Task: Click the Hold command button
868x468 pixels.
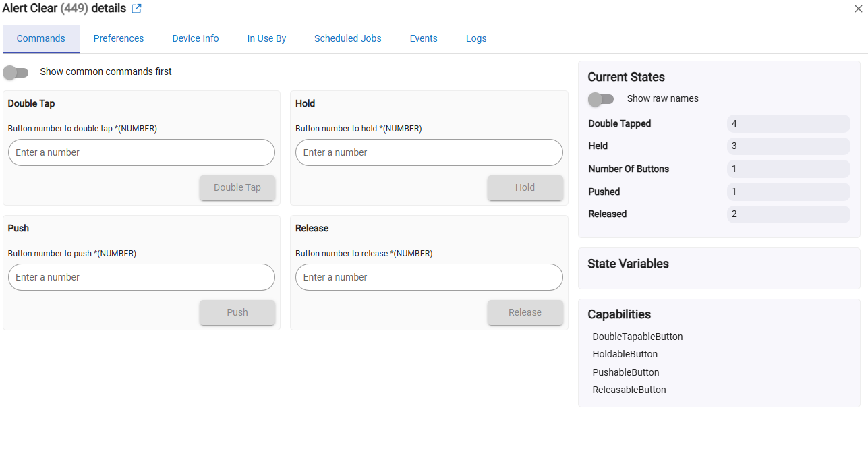Action: pos(525,187)
